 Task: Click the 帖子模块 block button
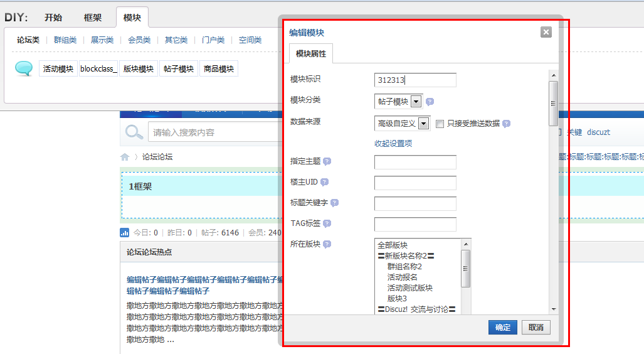tap(179, 68)
